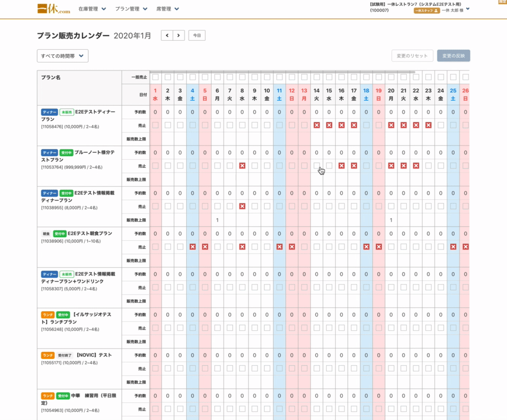Open the 一休.com logo homepage

click(x=53, y=9)
